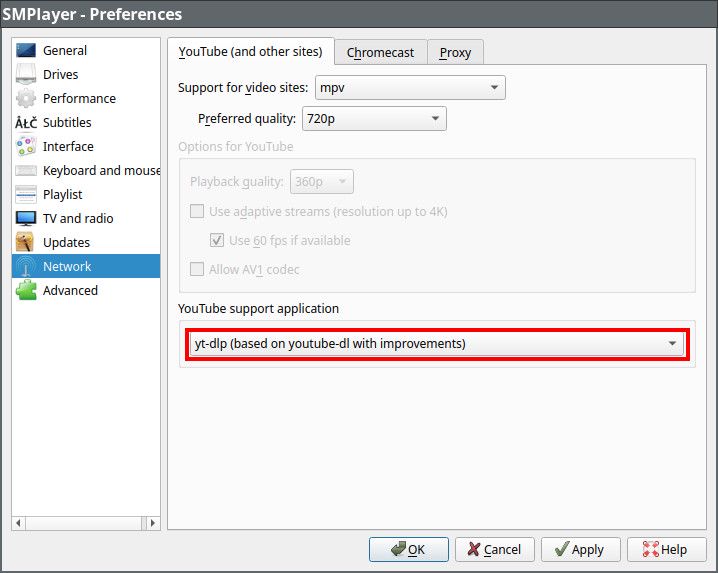Click the Subtitles icon in sidebar
The width and height of the screenshot is (718, 573).
(x=26, y=123)
